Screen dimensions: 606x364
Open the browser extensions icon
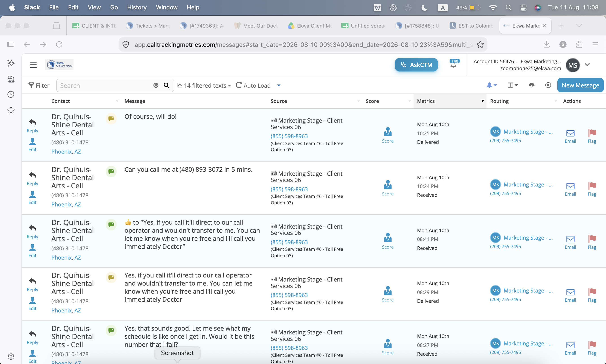579,44
